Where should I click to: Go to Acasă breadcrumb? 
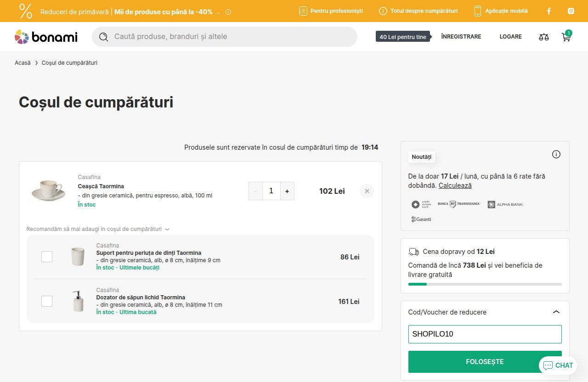pyautogui.click(x=23, y=62)
